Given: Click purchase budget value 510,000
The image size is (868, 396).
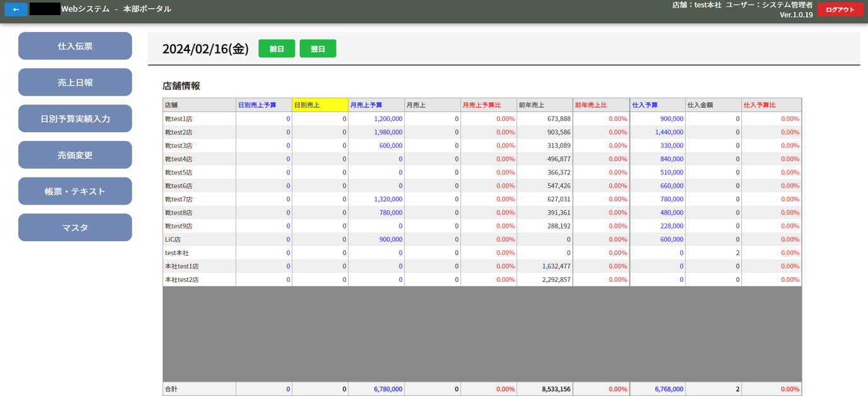Looking at the screenshot, I should point(672,173).
